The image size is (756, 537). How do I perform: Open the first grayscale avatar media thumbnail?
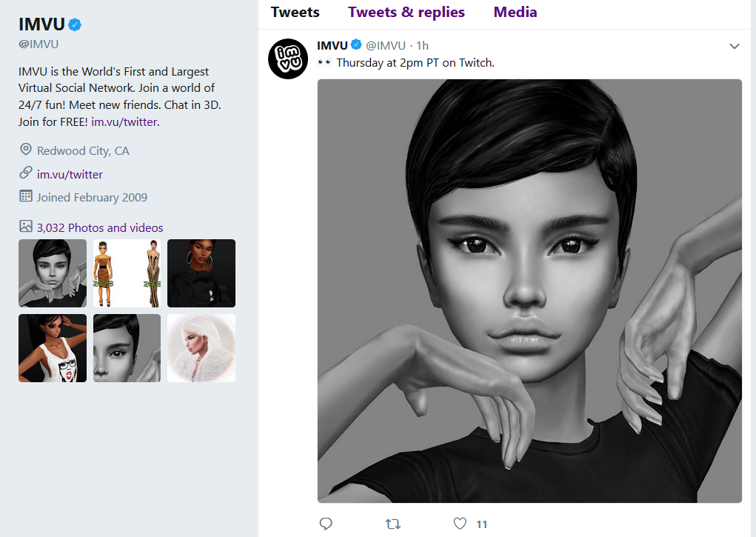tap(53, 273)
